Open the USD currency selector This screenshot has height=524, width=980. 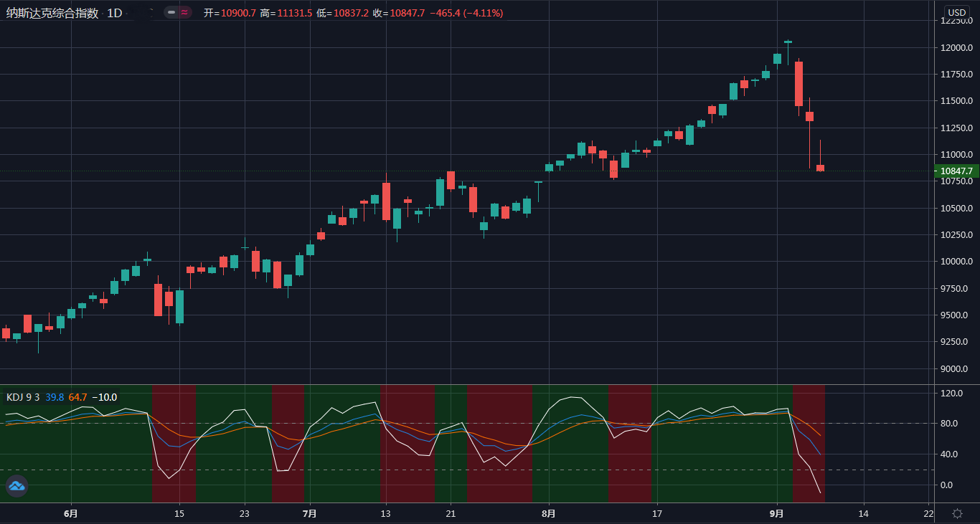pos(956,12)
